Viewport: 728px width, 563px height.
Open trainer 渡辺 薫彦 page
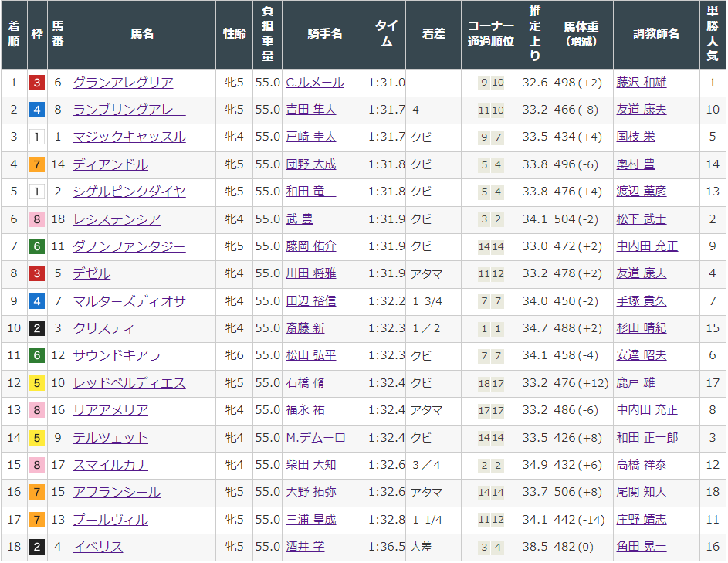642,192
